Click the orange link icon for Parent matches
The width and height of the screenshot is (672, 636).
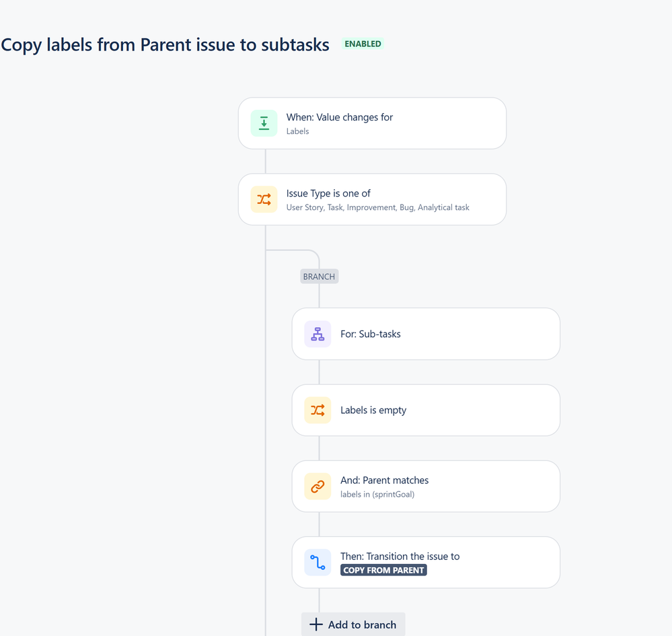318,487
